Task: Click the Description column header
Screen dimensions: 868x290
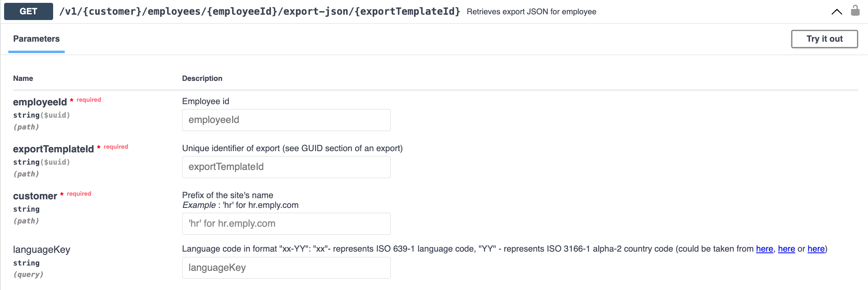Action: [x=202, y=78]
